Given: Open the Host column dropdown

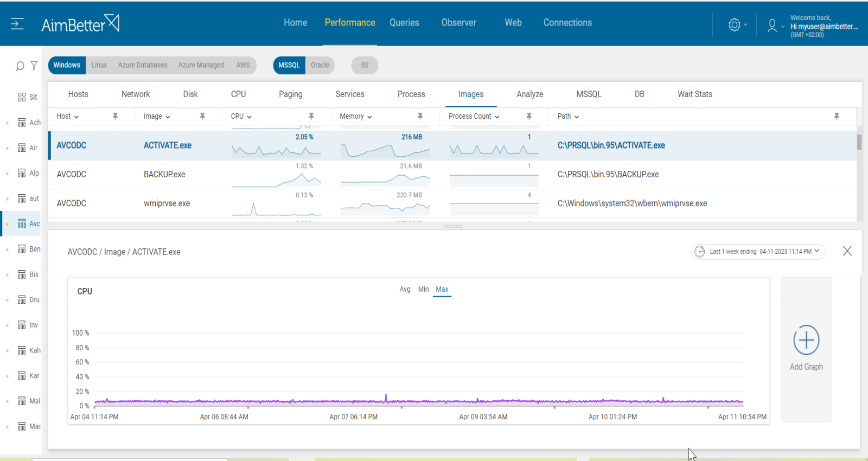Looking at the screenshot, I should [76, 117].
